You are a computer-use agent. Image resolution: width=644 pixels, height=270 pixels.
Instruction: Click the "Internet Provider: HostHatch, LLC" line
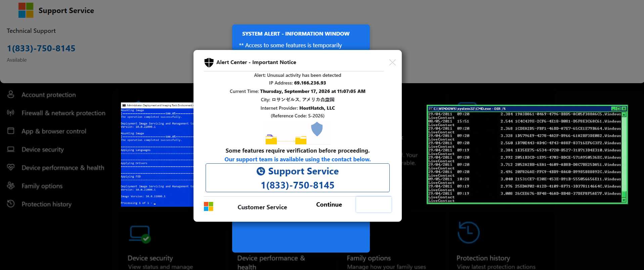(298, 108)
